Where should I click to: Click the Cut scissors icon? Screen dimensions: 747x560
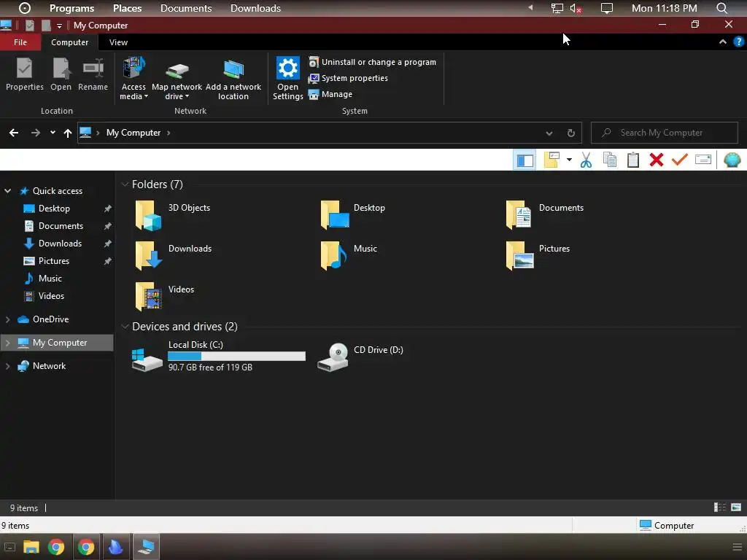click(x=586, y=160)
